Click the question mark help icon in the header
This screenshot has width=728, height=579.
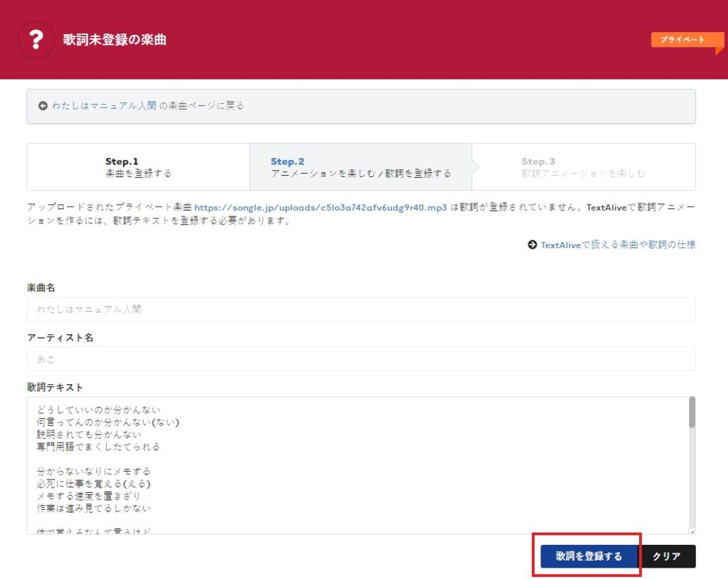[x=36, y=40]
